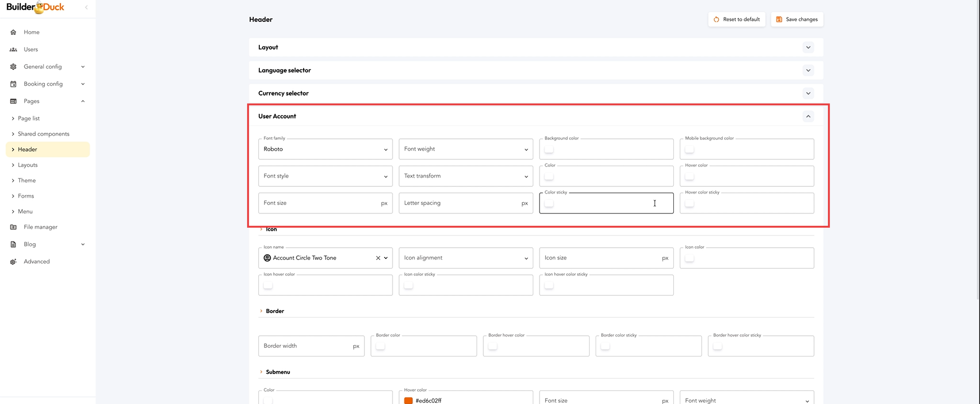The height and width of the screenshot is (404, 980).
Task: Open the Header page in sidebar
Action: pos(28,150)
